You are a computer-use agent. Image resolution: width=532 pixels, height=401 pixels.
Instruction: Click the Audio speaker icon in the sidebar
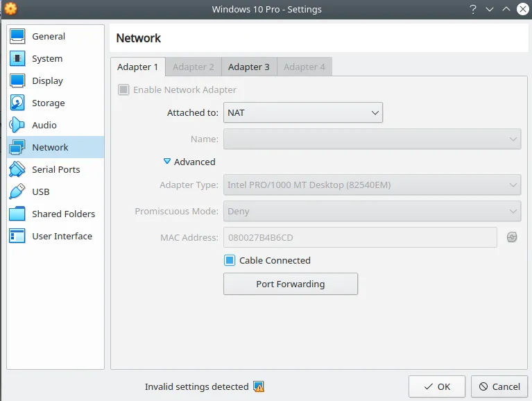pos(17,125)
